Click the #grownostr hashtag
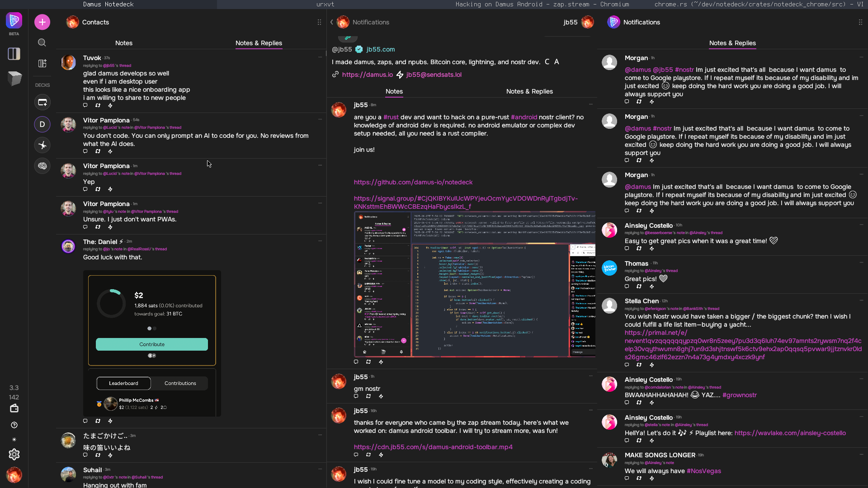Screen dimensions: 868x488 [739, 395]
